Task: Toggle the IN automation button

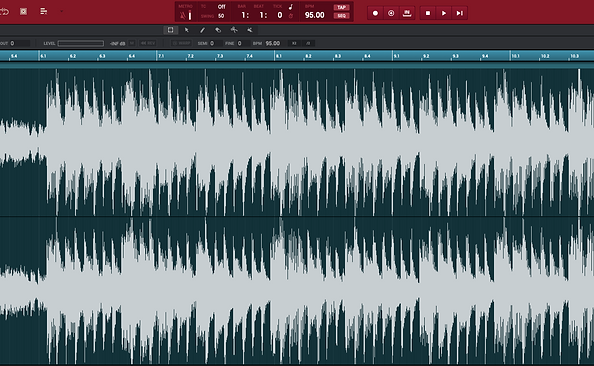Action: click(x=407, y=13)
